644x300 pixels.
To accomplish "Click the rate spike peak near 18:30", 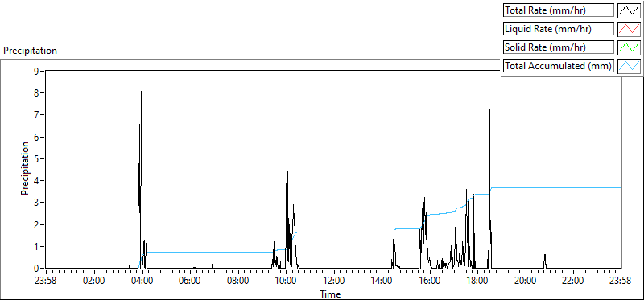I will point(489,110).
